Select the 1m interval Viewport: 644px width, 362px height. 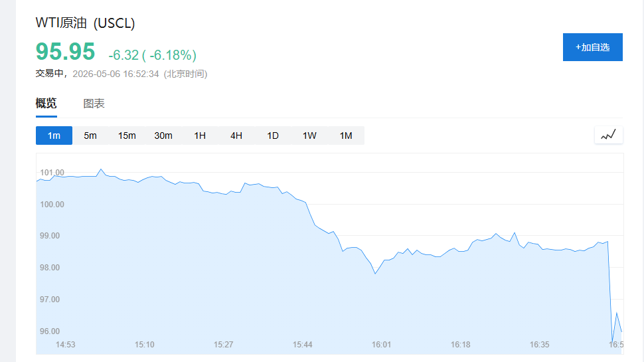54,136
